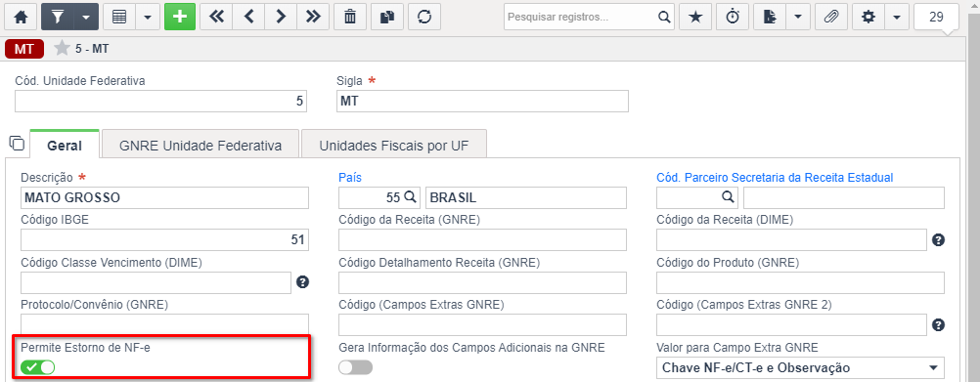This screenshot has height=382, width=980.
Task: Expand the export dropdown arrow
Action: pyautogui.click(x=797, y=17)
